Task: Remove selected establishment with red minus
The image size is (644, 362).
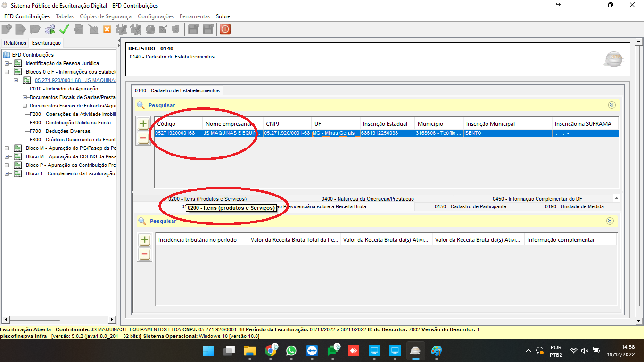Action: (x=143, y=139)
